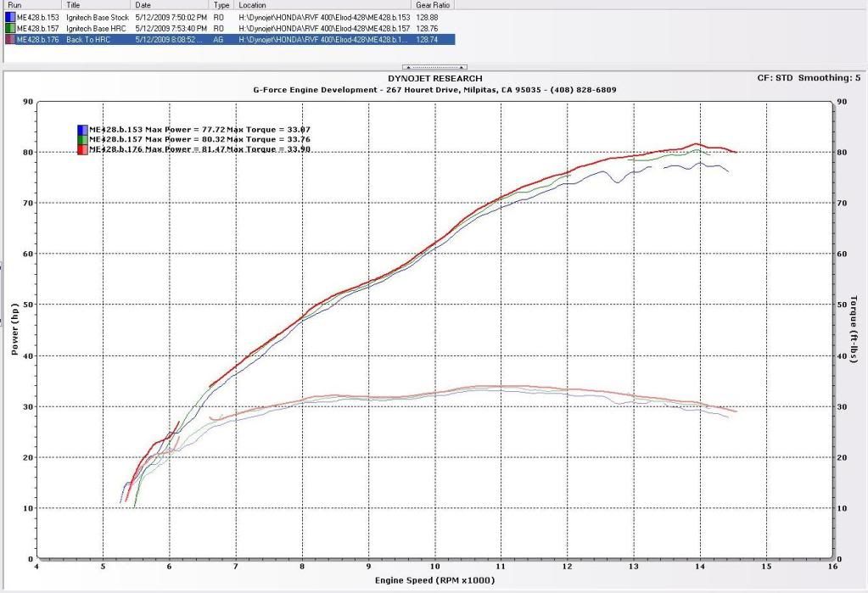Click legend text 'ME428.b.176 Max Power = 81.47'
Image resolution: width=868 pixels, height=593 pixels.
pos(157,149)
